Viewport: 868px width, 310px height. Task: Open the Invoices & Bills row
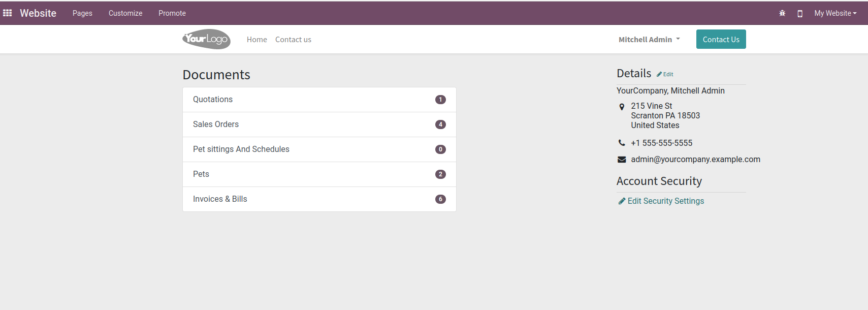[x=319, y=199]
